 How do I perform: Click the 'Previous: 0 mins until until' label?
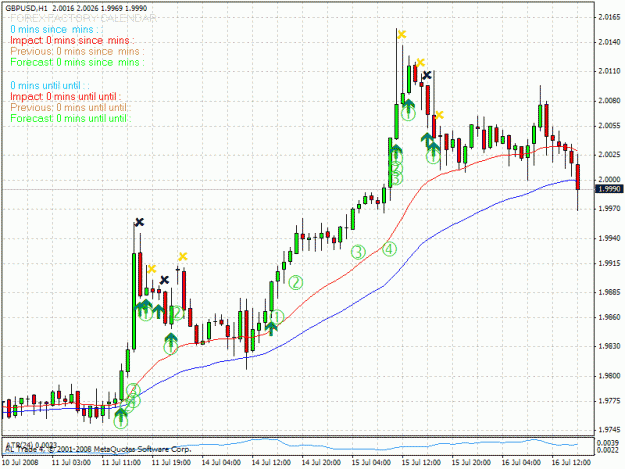[x=71, y=108]
